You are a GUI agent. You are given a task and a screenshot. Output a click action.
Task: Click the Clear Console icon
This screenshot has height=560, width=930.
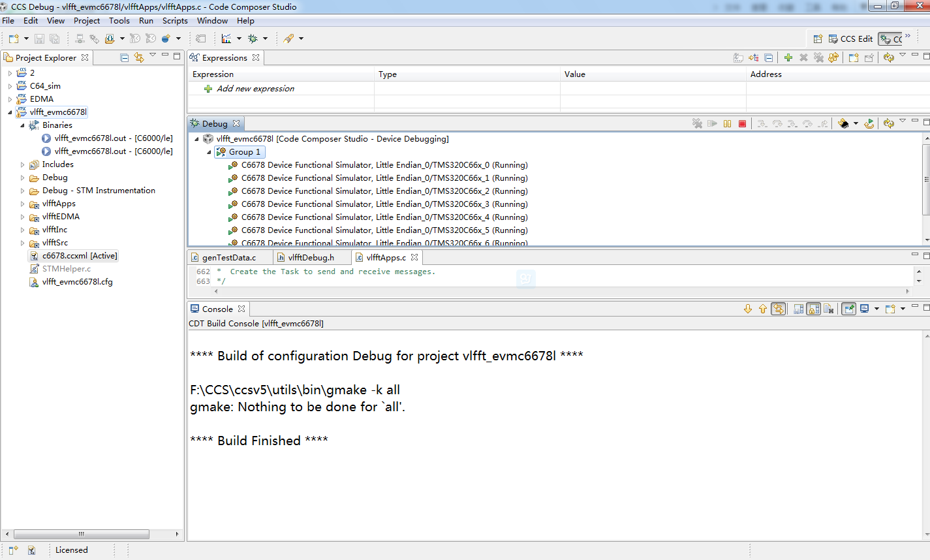(829, 309)
